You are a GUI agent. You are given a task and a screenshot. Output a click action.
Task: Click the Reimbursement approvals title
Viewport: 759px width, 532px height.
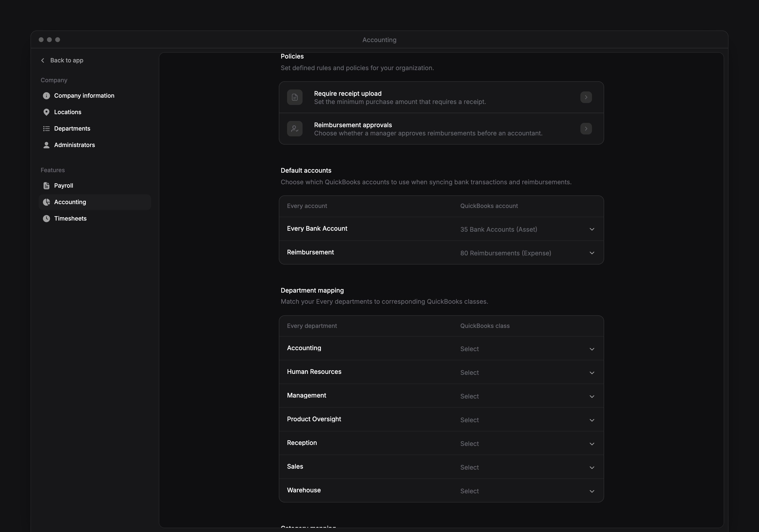[353, 125]
